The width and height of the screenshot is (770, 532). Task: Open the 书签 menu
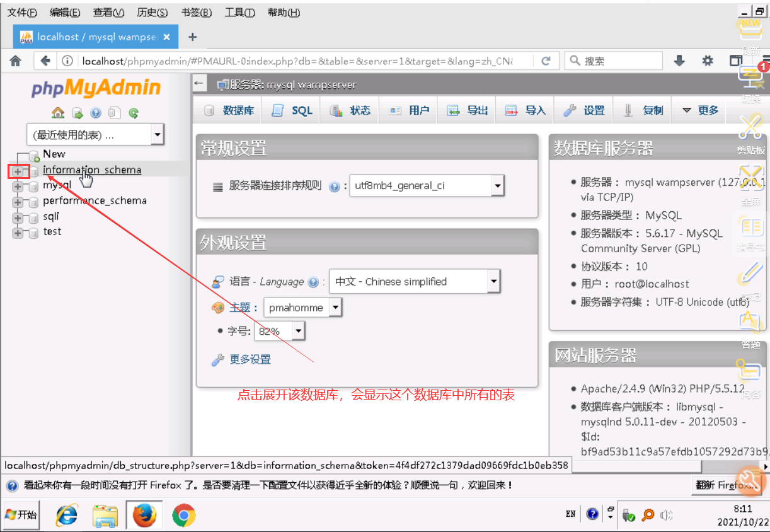pos(196,13)
